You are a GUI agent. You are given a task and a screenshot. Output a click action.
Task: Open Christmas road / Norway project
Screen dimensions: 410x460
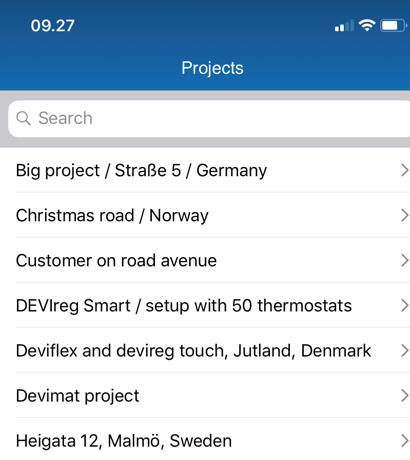pos(205,215)
